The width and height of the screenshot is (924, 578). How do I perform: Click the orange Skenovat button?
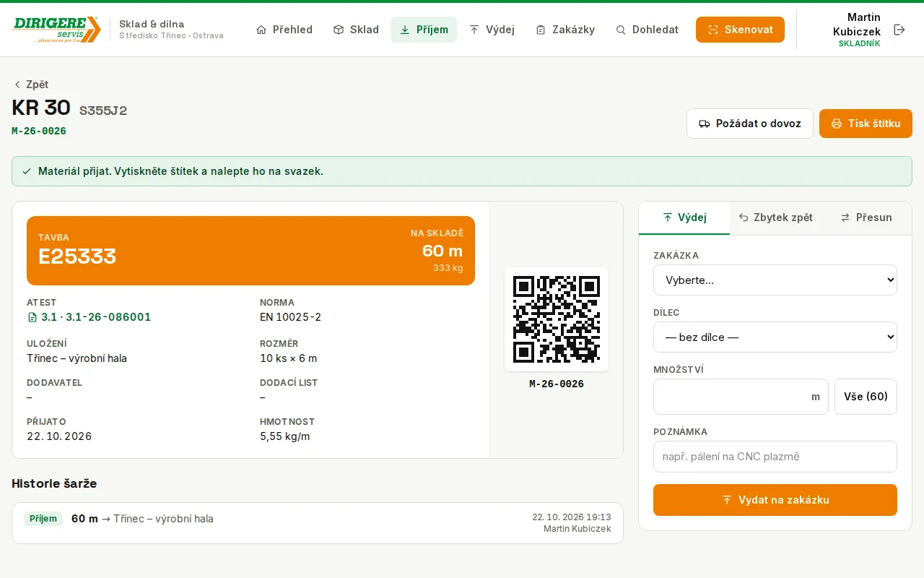tap(740, 30)
